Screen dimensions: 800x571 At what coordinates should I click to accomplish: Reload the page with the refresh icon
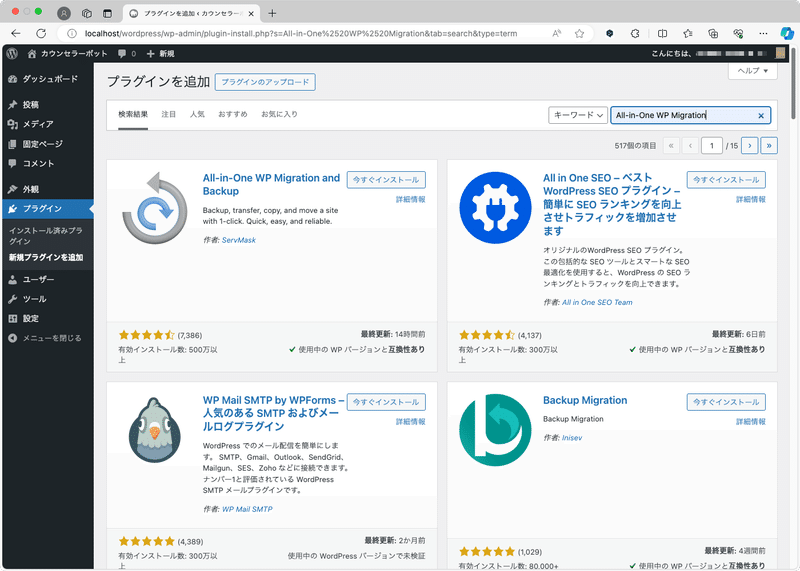(x=41, y=34)
